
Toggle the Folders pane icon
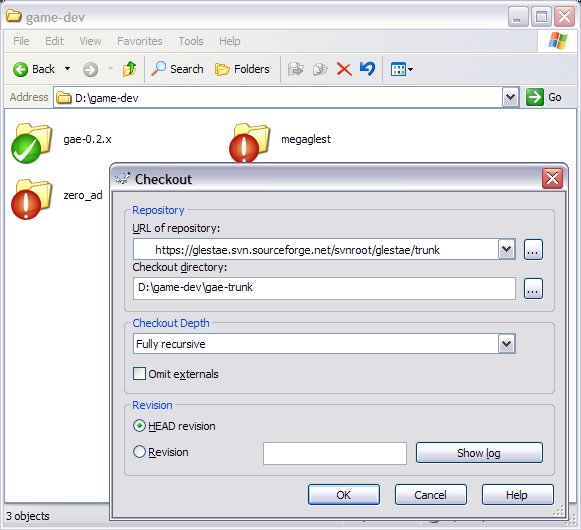[222, 69]
